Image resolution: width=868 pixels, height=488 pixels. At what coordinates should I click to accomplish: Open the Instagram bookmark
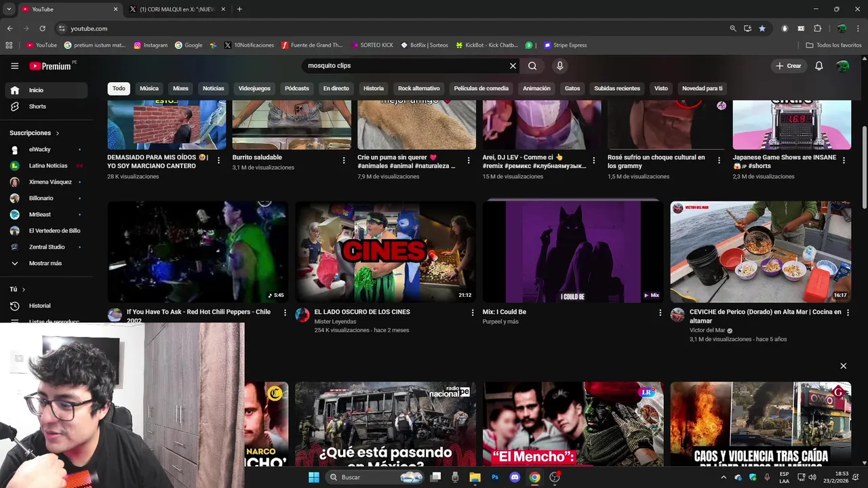[151, 45]
